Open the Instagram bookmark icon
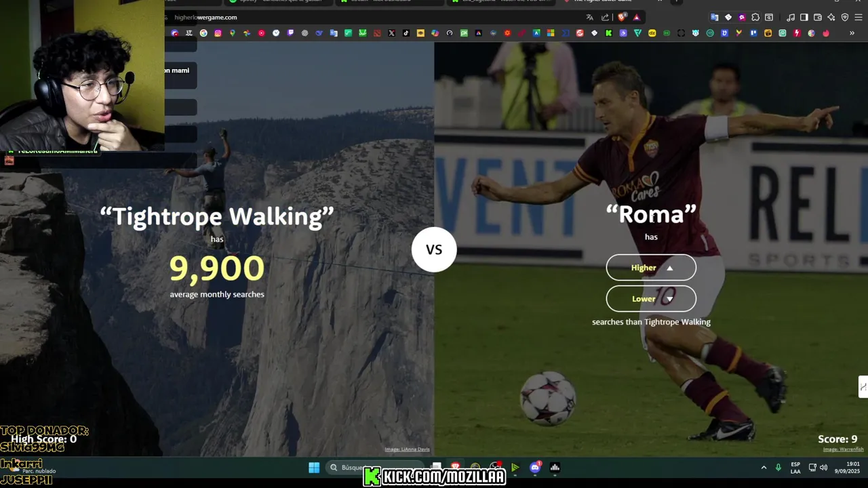Viewport: 868px width, 488px height. 218,33
